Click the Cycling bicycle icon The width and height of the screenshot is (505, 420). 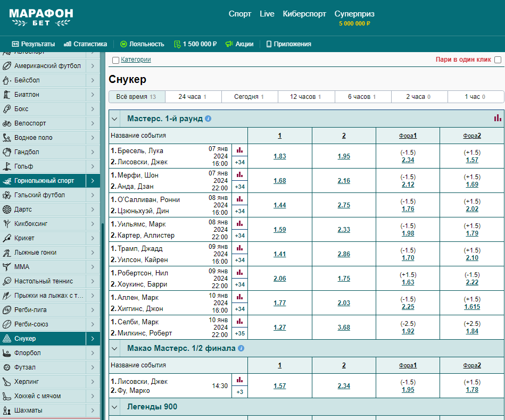[x=7, y=123]
